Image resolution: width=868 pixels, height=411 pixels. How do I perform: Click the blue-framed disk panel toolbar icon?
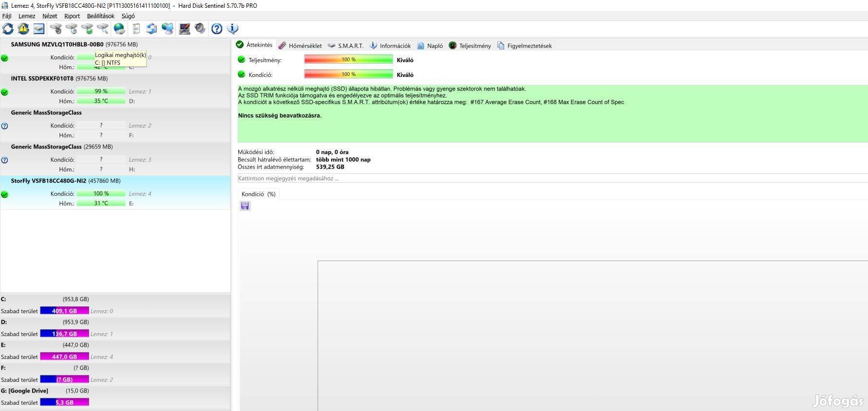point(39,29)
